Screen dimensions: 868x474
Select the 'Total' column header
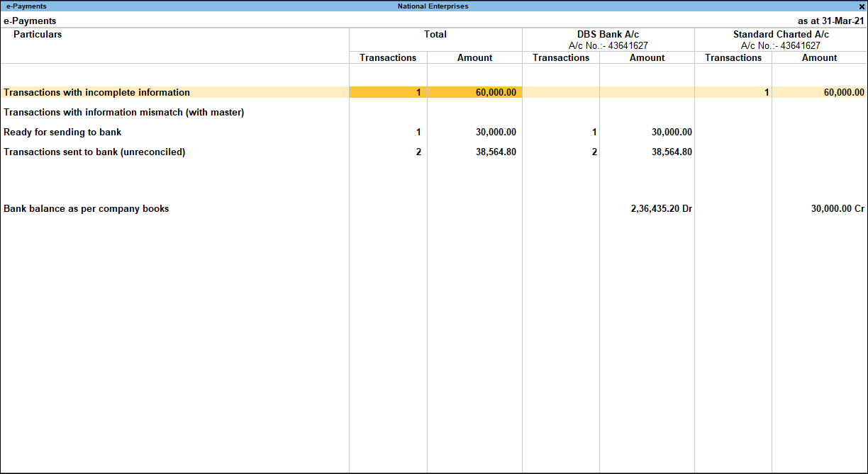pos(435,34)
